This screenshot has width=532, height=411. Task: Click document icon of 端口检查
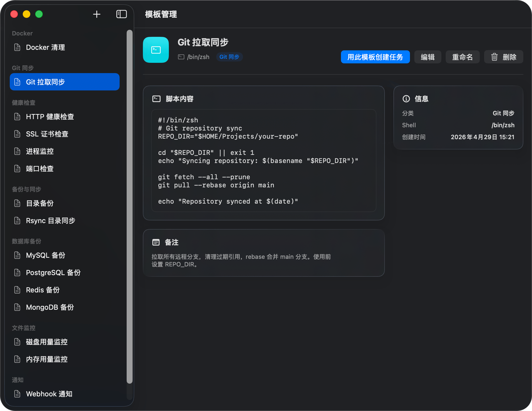point(17,169)
